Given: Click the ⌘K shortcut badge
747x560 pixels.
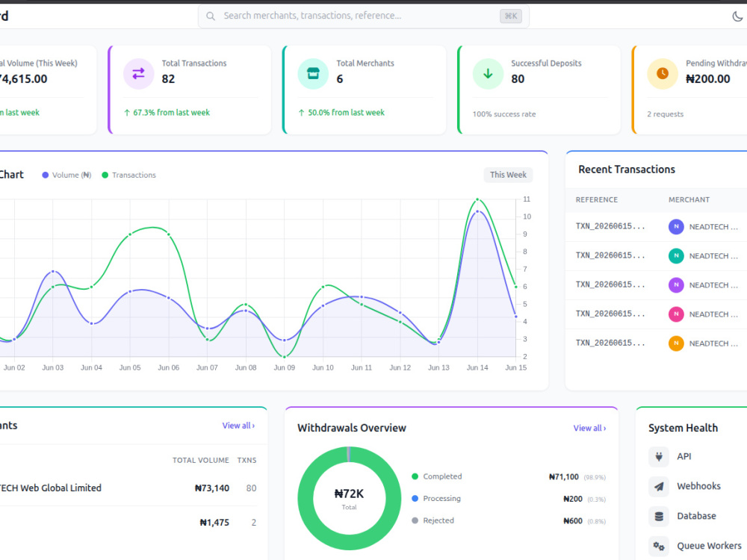Looking at the screenshot, I should click(x=511, y=16).
